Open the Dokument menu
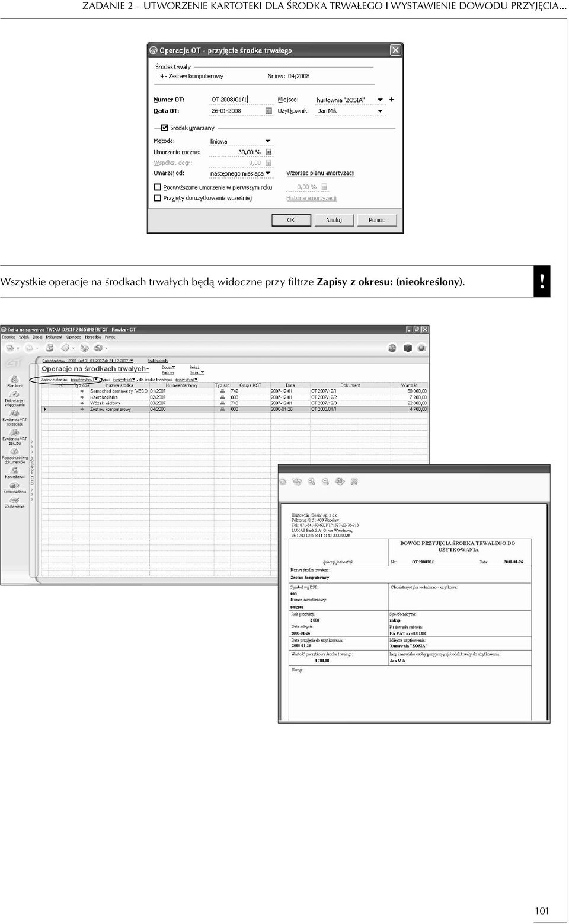 (x=54, y=337)
